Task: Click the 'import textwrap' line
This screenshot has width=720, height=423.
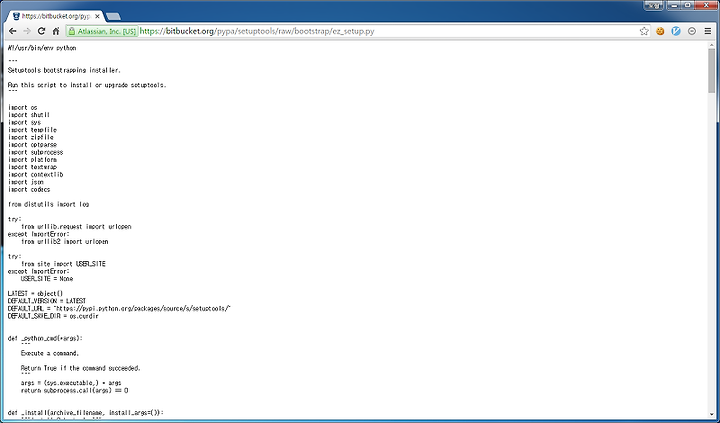Action: 32,167
